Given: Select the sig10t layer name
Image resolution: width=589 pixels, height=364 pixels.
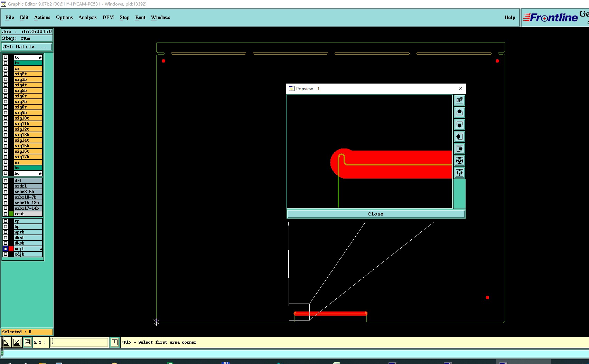Looking at the screenshot, I should tap(28, 118).
